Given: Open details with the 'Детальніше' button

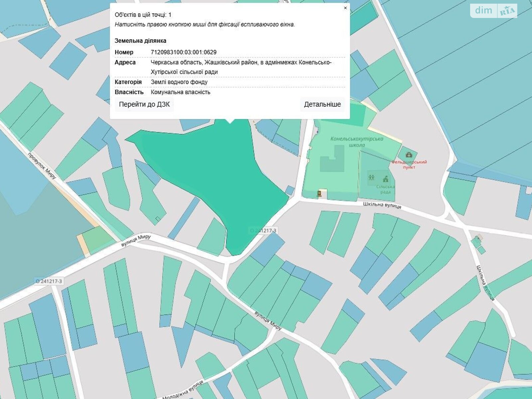Looking at the screenshot, I should 322,104.
